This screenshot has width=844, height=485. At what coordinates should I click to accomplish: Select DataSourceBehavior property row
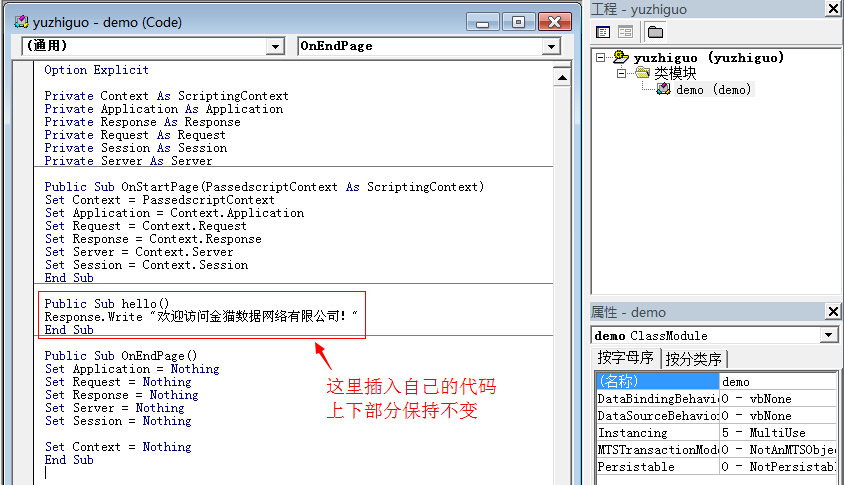(x=716, y=416)
